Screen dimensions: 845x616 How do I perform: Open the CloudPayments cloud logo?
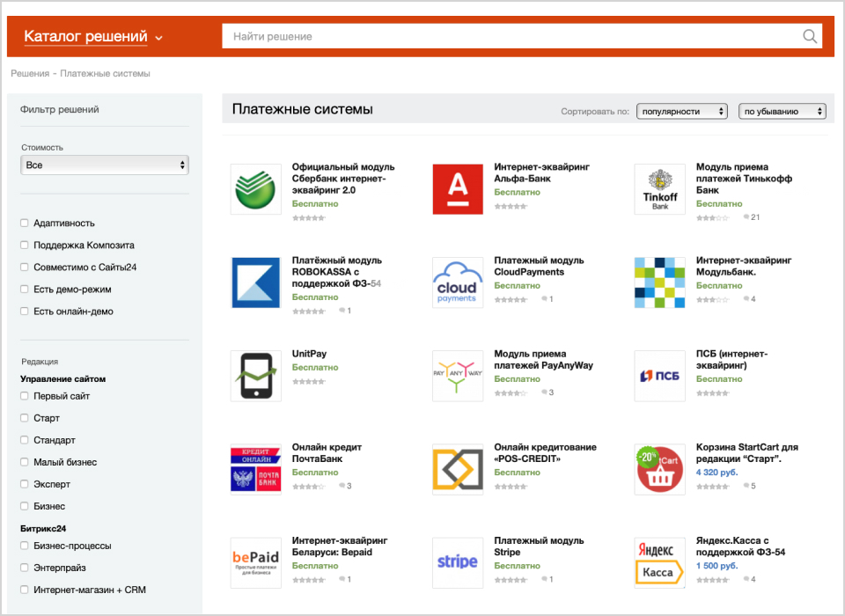coord(458,282)
